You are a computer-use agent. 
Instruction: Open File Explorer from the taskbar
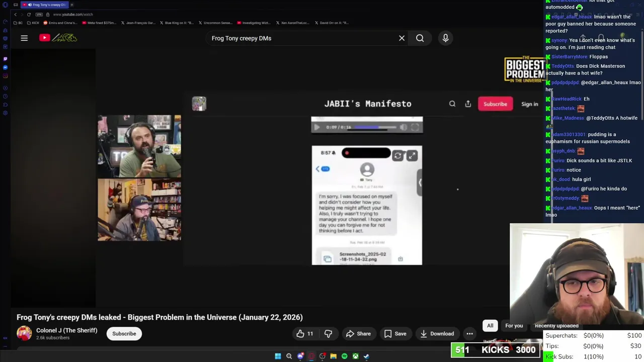point(333,356)
